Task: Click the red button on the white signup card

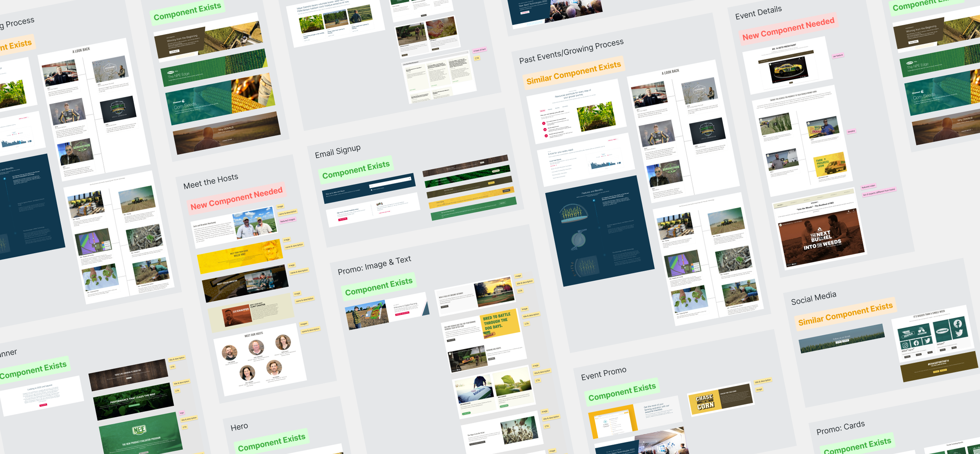Action: [343, 219]
